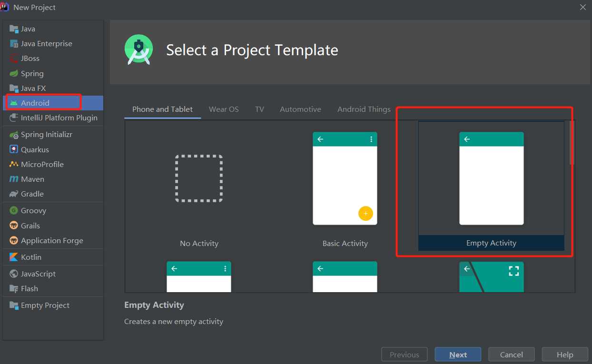592x364 pixels.
Task: Open the Automotive tab
Action: click(x=300, y=109)
